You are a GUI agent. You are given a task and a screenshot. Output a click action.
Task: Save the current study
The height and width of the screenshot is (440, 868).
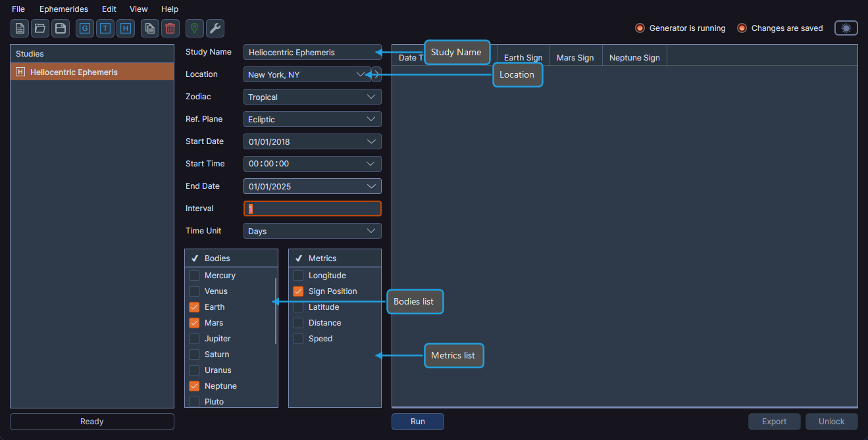(x=60, y=28)
